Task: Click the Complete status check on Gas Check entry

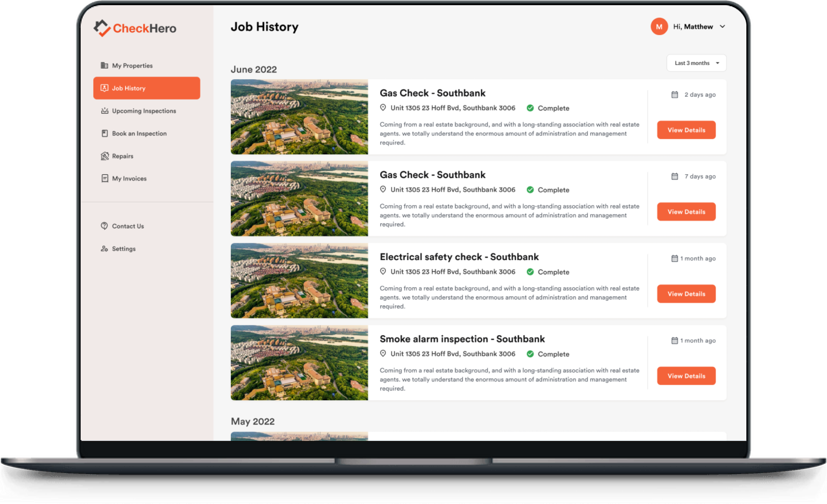Action: click(x=530, y=108)
